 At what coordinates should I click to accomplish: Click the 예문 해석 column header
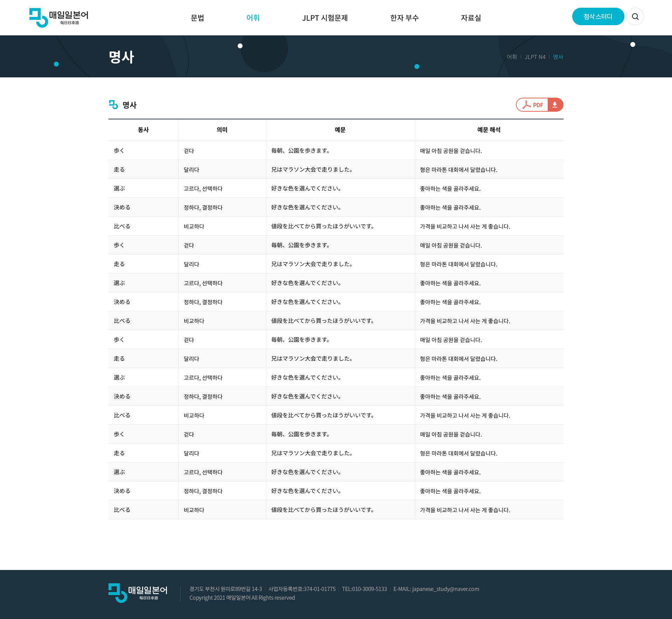[489, 130]
